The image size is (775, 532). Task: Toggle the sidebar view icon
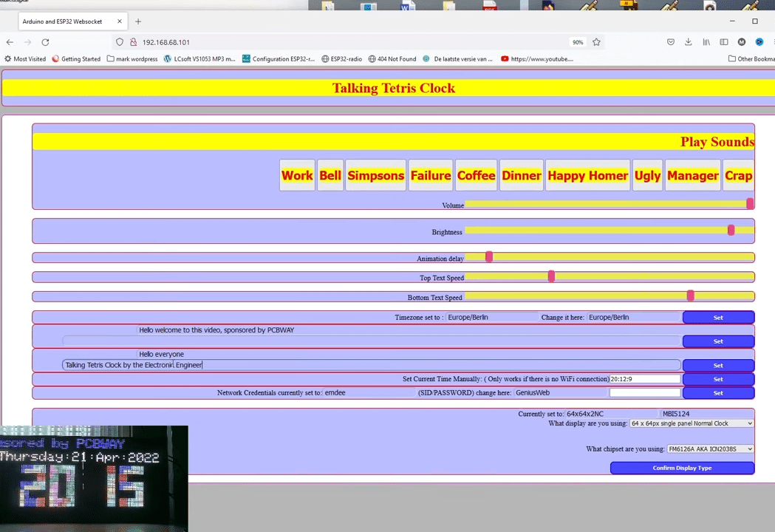click(724, 42)
